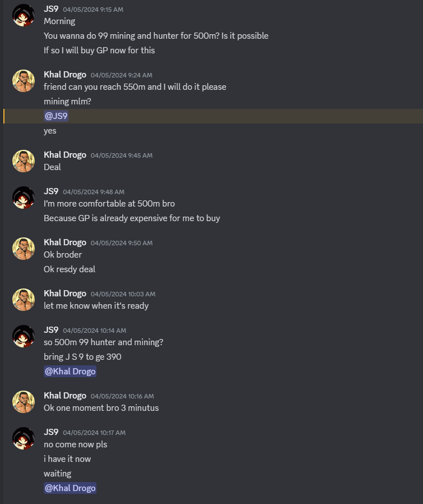This screenshot has height=504, width=423.
Task: Click the highlighted @JS9 mention
Action: 56,116
